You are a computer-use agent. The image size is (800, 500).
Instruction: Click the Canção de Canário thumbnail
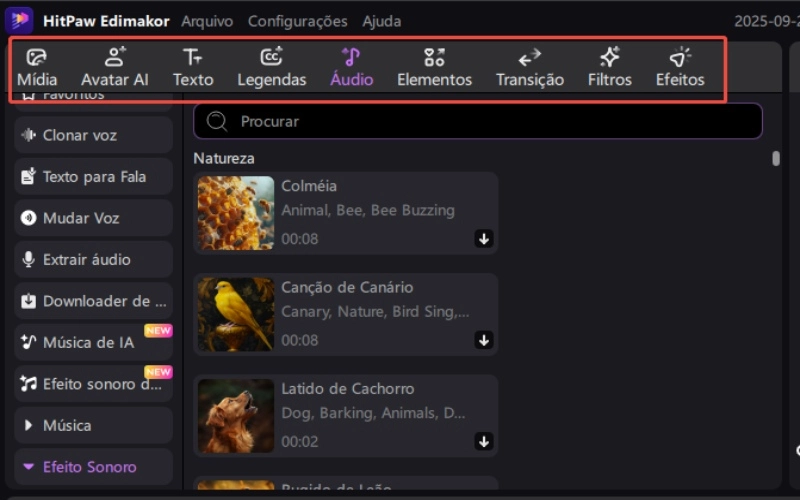point(235,314)
